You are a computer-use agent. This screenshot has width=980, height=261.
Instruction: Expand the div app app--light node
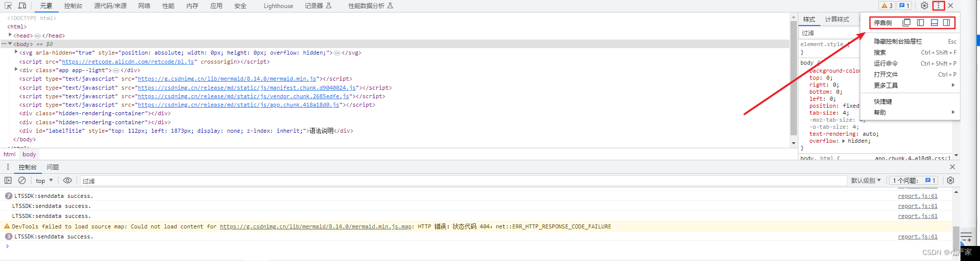pos(16,70)
